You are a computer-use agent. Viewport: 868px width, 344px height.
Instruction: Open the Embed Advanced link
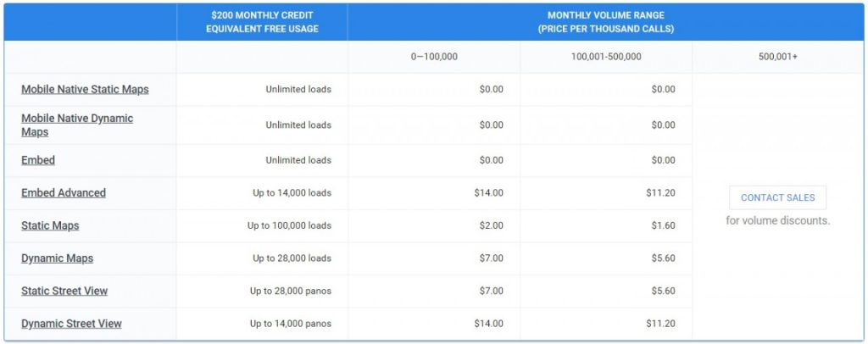64,193
